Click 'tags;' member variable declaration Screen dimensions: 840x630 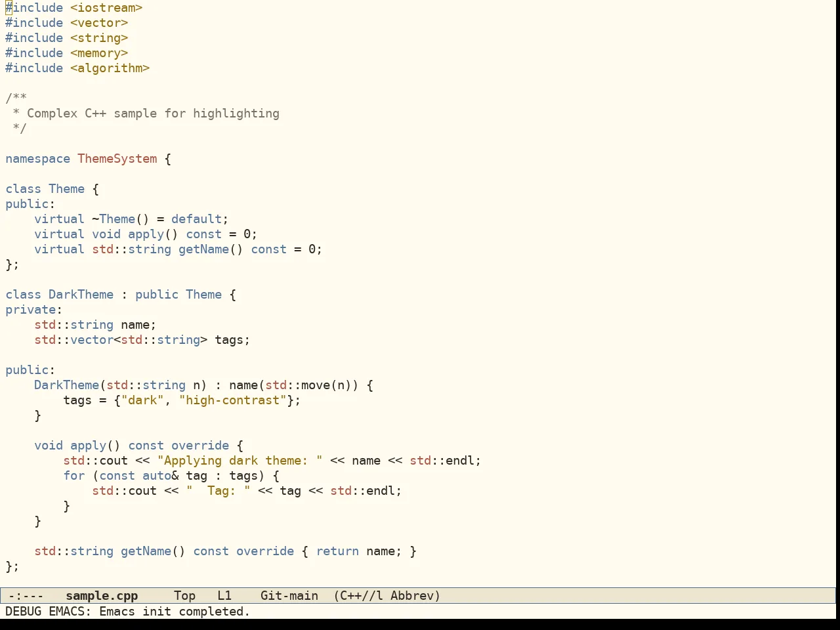tap(232, 340)
